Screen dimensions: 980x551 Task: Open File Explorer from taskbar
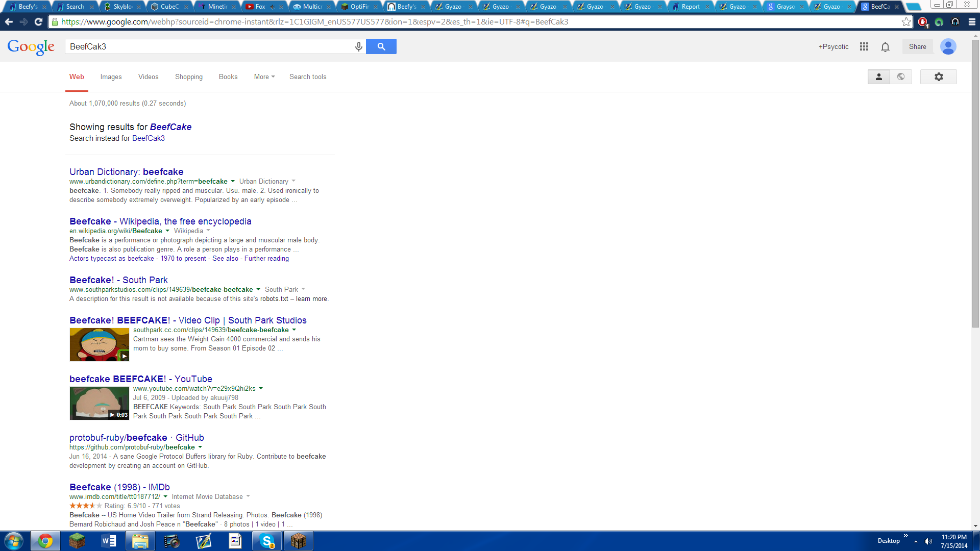[140, 541]
